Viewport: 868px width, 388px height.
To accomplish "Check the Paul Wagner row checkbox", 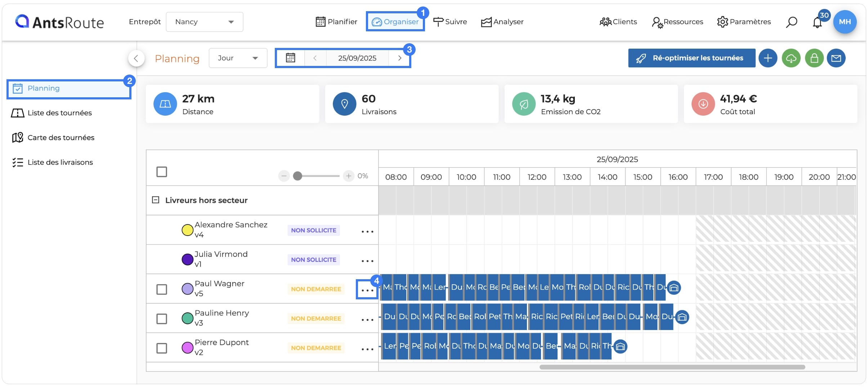I will (162, 289).
